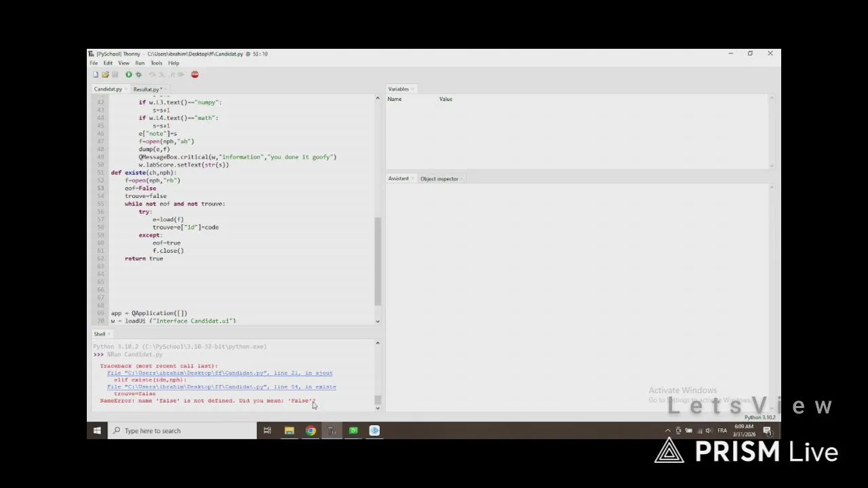Click code line 54 'trouve=false'
This screenshot has width=868, height=488.
coord(145,196)
